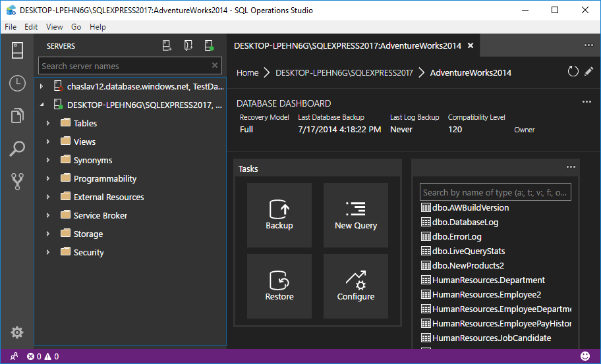
Task: Close the AdventureWorks2014 dashboard tab
Action: (470, 45)
